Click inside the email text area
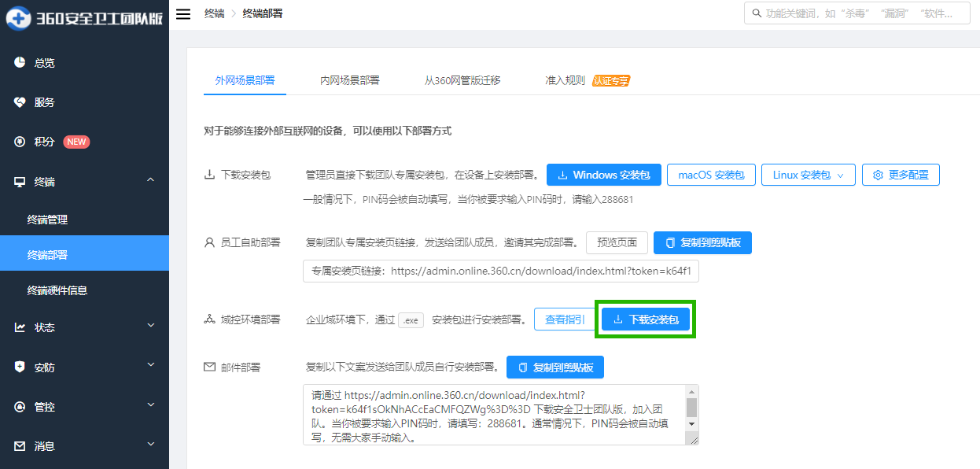Screen dimensions: 980x469 pos(492,415)
